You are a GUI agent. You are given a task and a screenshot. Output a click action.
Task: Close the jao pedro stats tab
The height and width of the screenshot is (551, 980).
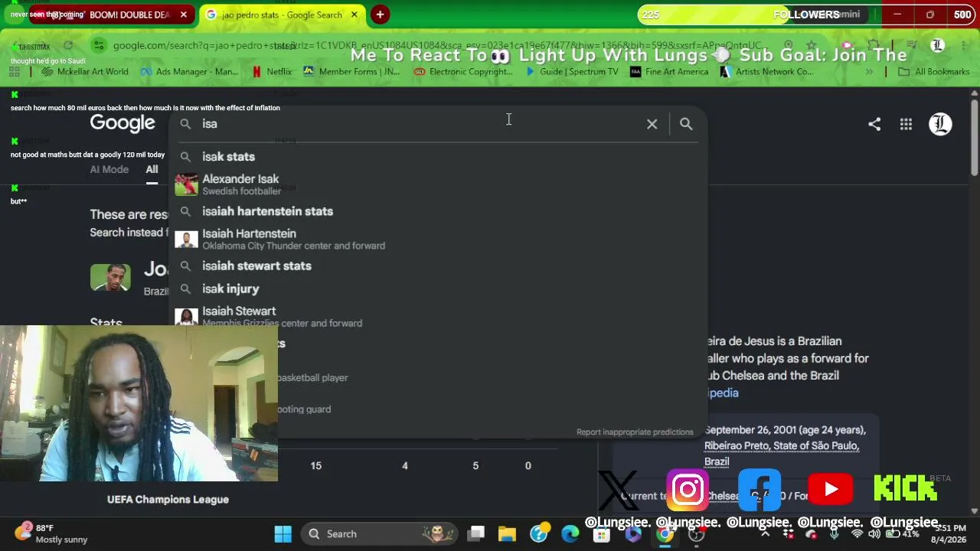pyautogui.click(x=354, y=15)
